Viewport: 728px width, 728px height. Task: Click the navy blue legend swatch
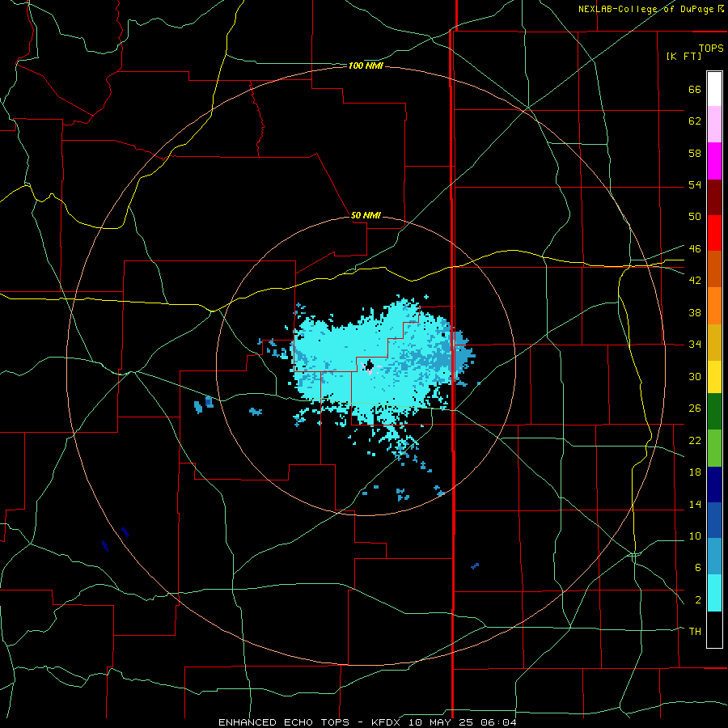(714, 485)
